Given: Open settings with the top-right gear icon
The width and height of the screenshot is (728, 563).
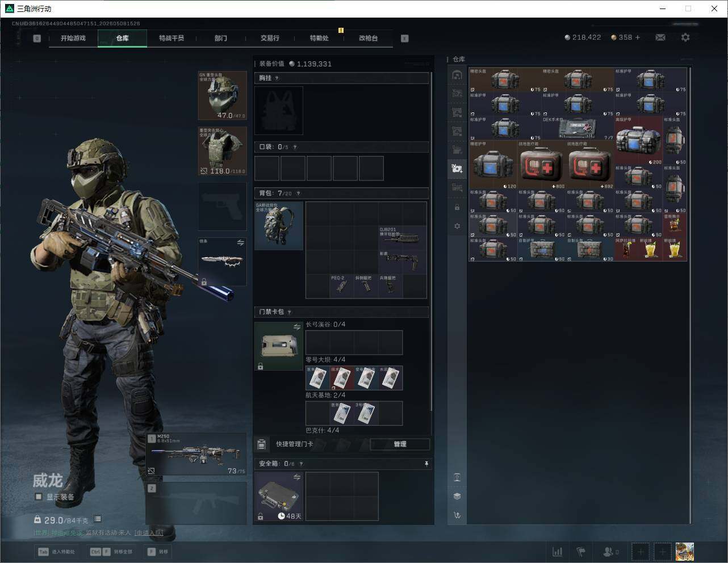Looking at the screenshot, I should click(x=685, y=37).
